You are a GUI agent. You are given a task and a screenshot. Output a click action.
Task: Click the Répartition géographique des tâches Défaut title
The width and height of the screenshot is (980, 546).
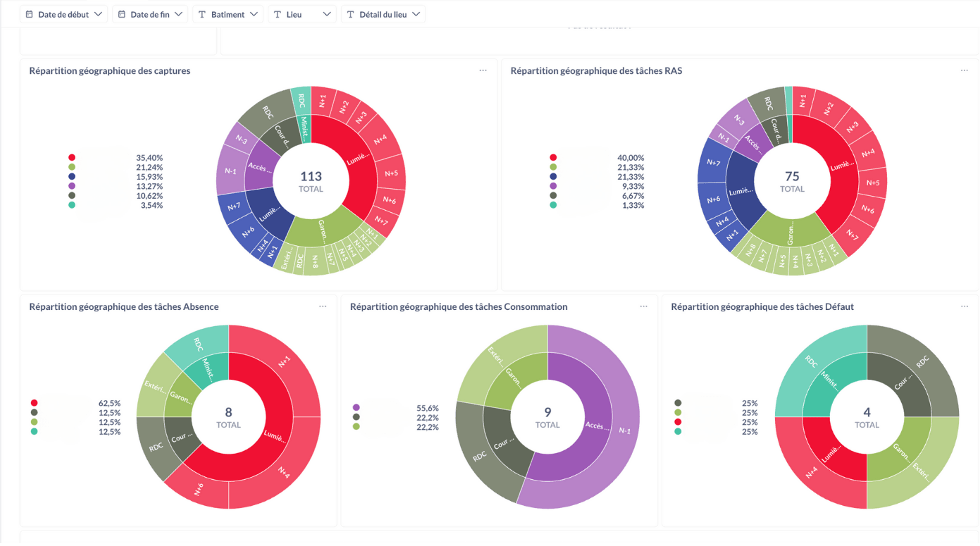coord(762,306)
